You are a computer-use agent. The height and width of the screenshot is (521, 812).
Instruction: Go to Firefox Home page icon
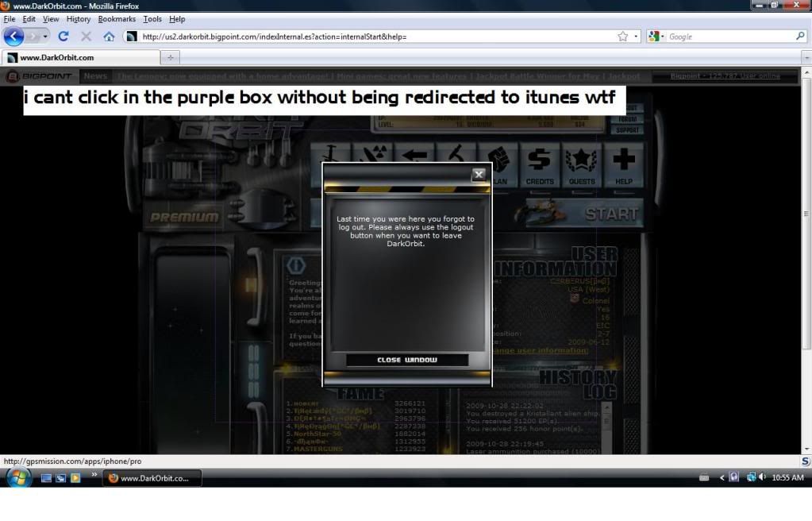click(x=109, y=37)
